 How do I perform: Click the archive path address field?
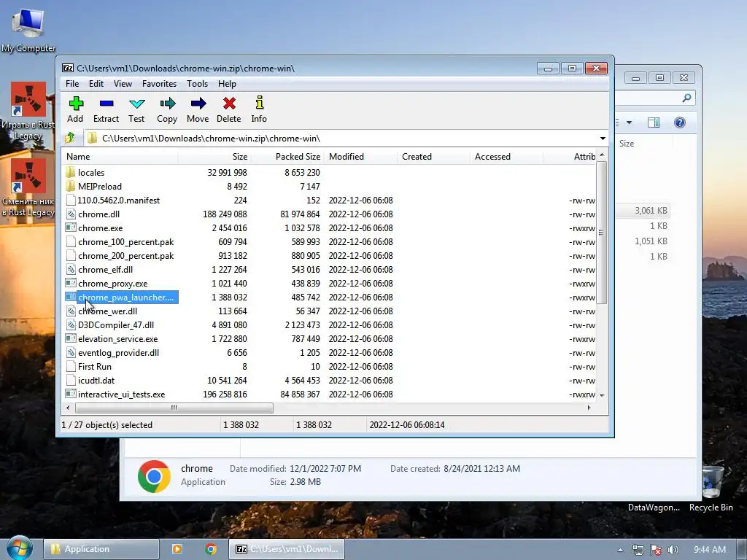coord(341,139)
